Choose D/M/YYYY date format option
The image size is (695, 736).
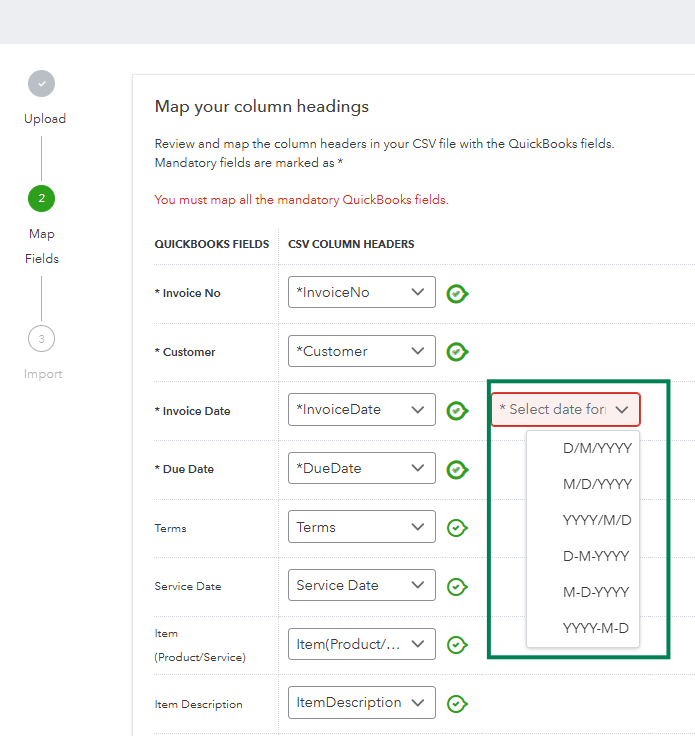coord(596,448)
